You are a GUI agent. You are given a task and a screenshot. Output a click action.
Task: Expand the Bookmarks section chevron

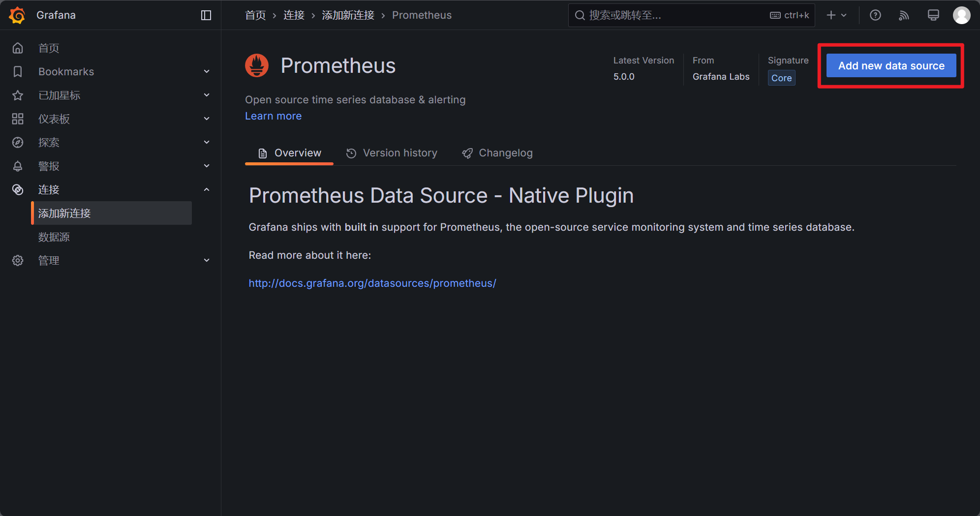[207, 72]
